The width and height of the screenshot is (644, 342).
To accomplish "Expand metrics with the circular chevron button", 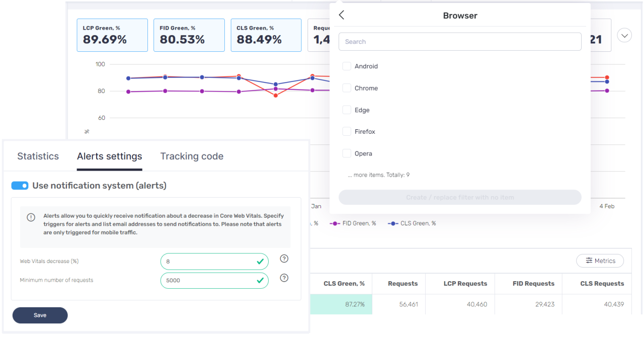I will pyautogui.click(x=624, y=36).
